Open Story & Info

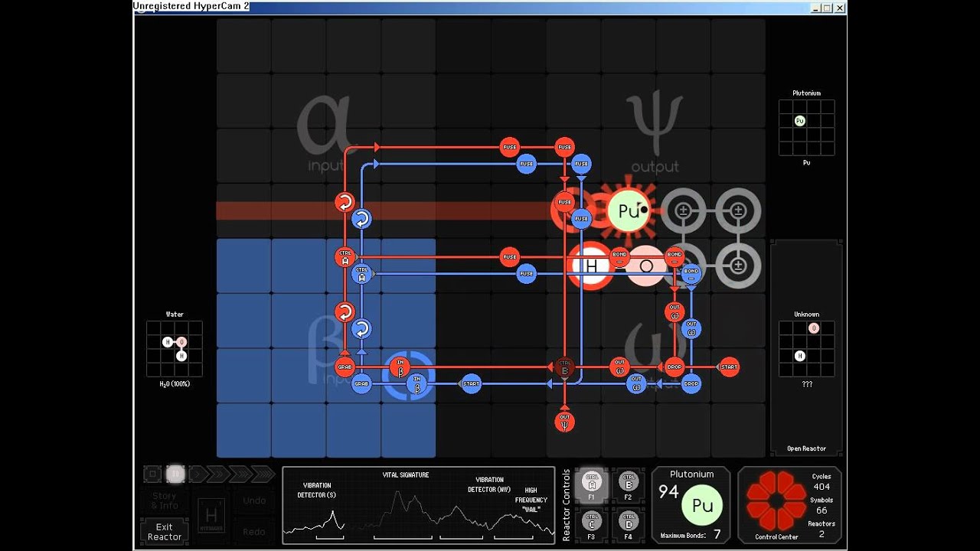pyautogui.click(x=165, y=500)
